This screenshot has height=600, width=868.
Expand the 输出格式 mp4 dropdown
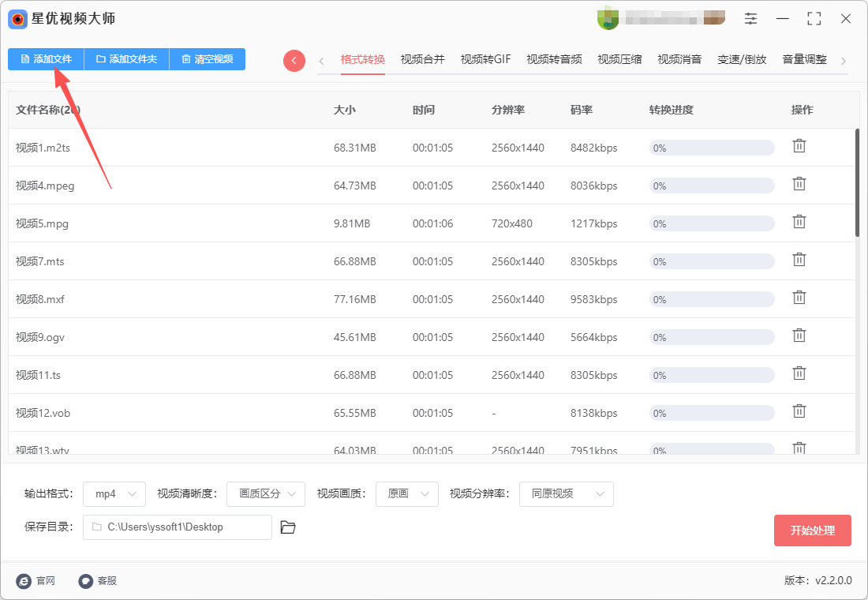pyautogui.click(x=114, y=494)
